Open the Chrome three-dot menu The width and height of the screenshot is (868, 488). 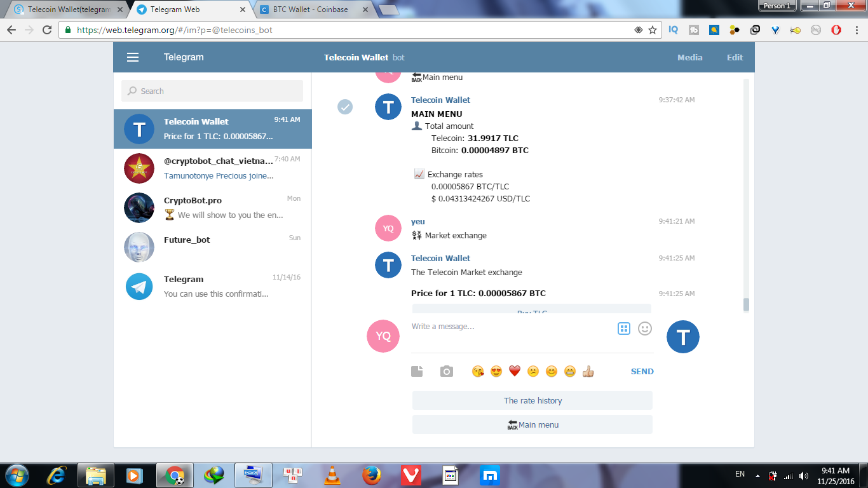(x=856, y=30)
